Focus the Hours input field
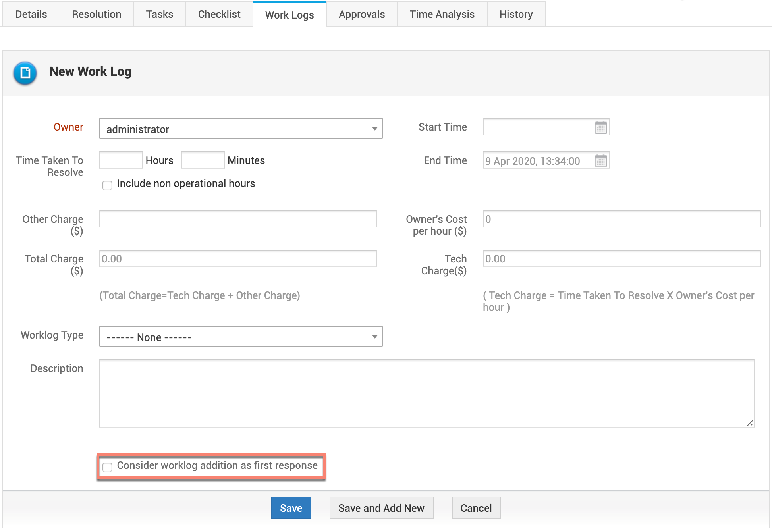Viewport: 772px width, 532px height. point(121,160)
